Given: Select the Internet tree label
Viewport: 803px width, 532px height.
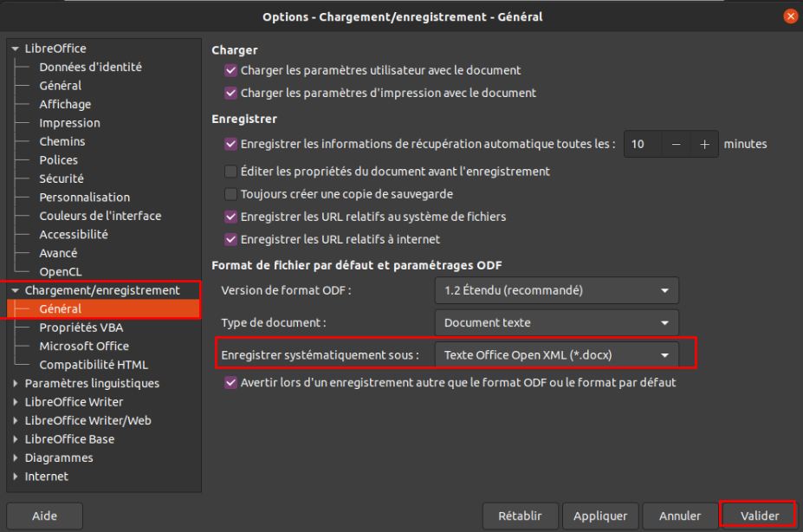Looking at the screenshot, I should point(47,477).
